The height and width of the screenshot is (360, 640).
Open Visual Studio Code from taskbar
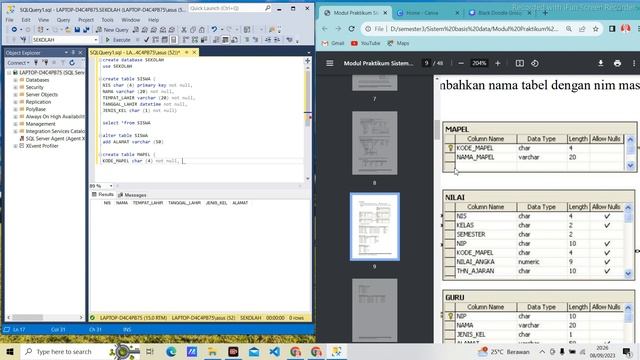[x=275, y=351]
